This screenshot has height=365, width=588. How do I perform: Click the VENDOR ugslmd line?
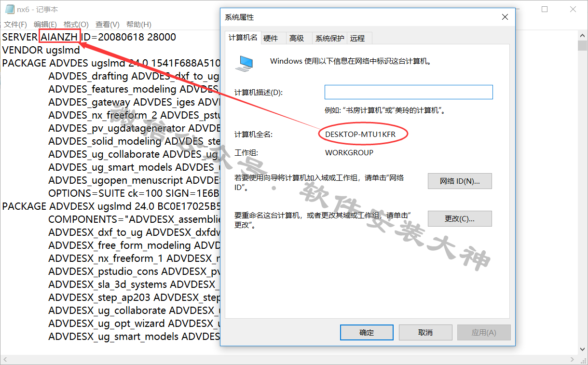[x=41, y=50]
